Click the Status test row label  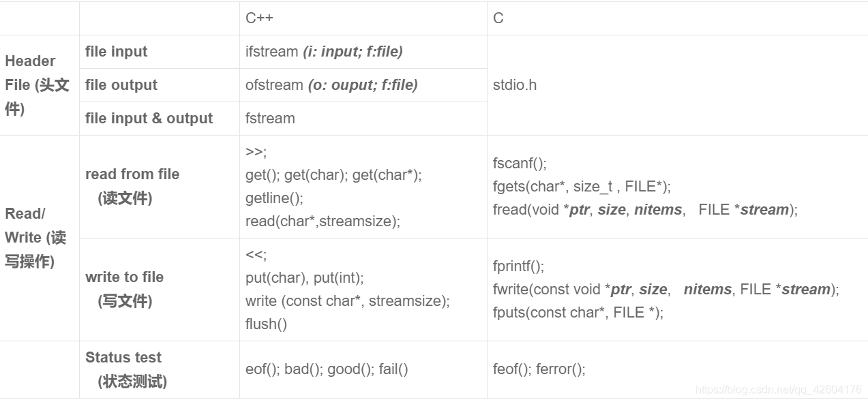pos(126,369)
